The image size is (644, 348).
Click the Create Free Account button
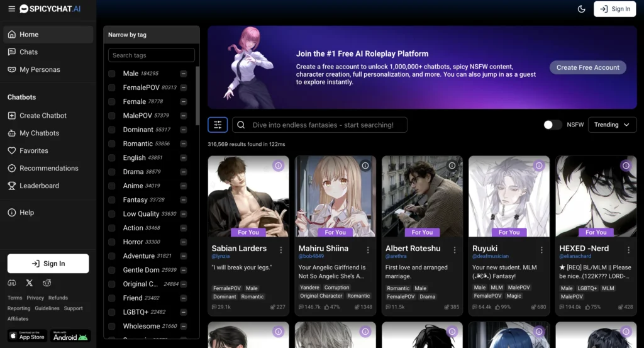[x=587, y=67]
